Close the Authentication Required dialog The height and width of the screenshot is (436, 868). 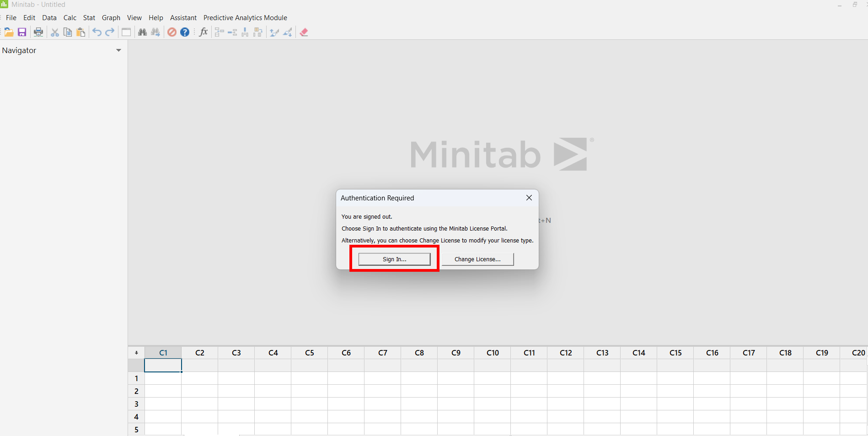click(x=529, y=198)
